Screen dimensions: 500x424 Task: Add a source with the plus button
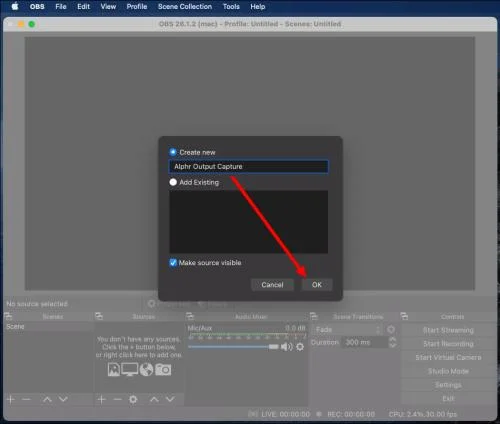coord(102,399)
